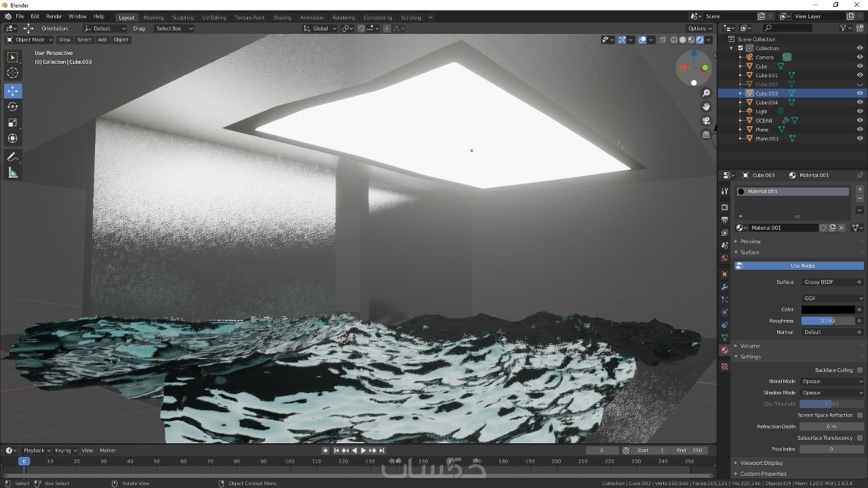Hide the Camera object in outliner
Screen dimensions: 868x488
click(x=860, y=57)
